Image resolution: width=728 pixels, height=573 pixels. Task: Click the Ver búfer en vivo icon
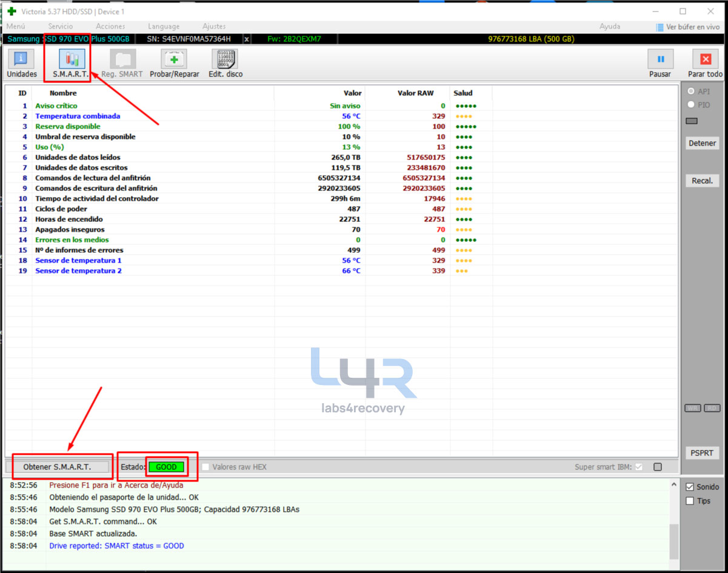660,27
